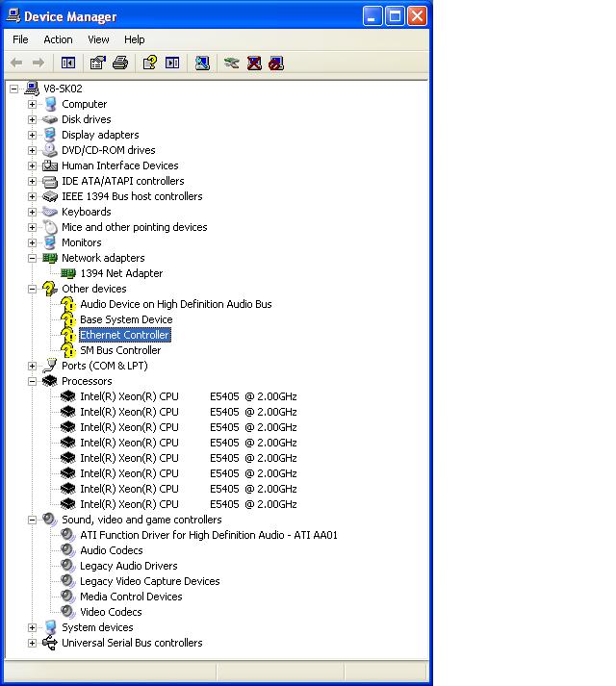Select the 1394 Net Adapter entry

(121, 273)
